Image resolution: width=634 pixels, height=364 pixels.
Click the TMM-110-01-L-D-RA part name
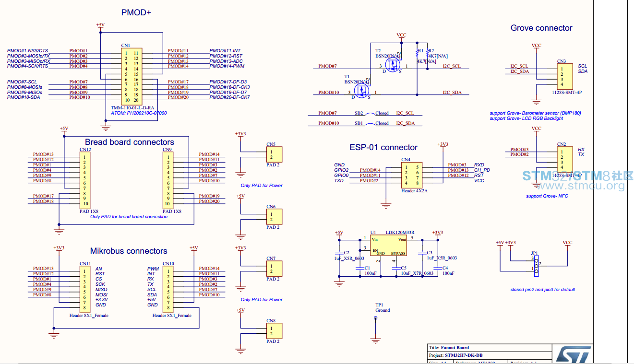132,108
